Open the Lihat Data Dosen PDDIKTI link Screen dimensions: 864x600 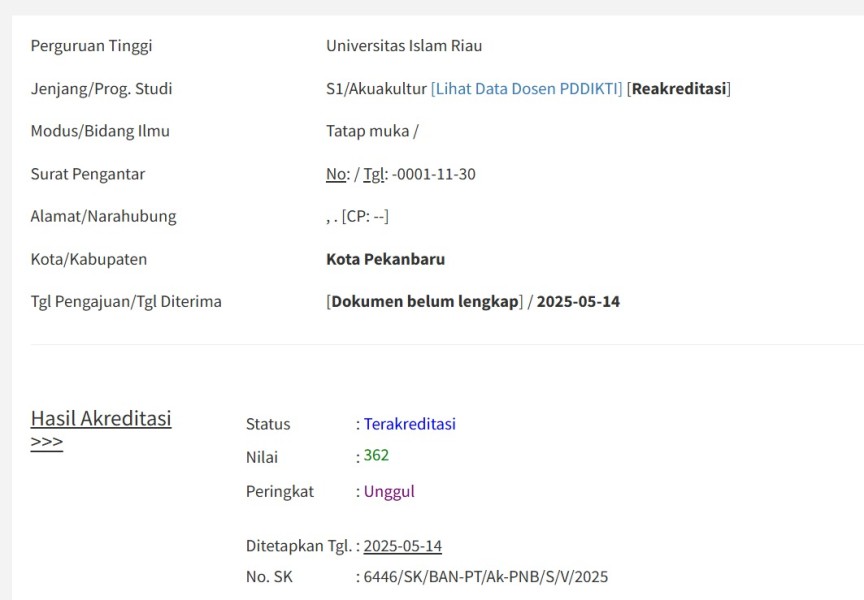click(526, 89)
